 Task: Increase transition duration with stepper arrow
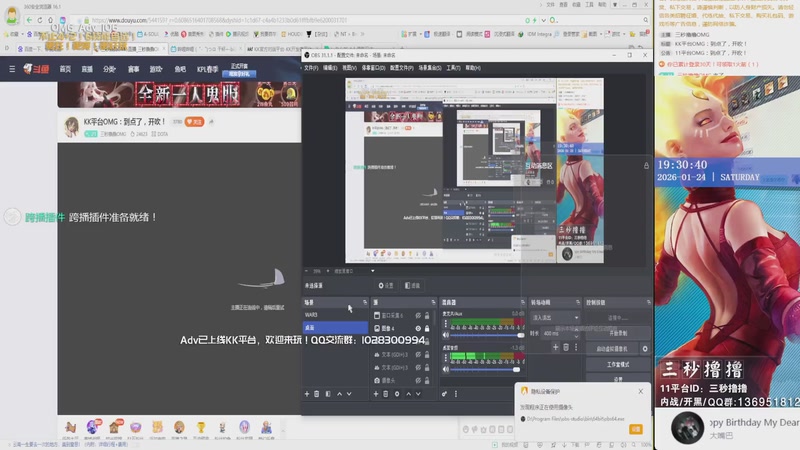(x=577, y=331)
